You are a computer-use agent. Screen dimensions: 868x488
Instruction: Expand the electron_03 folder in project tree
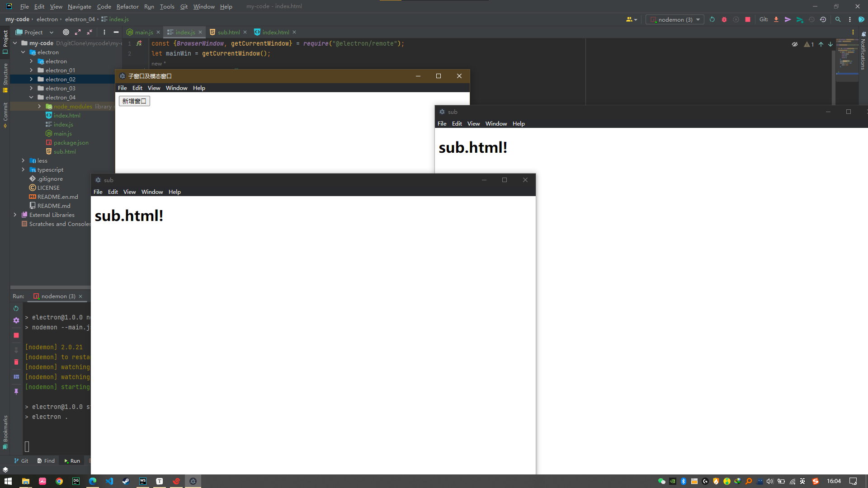31,88
